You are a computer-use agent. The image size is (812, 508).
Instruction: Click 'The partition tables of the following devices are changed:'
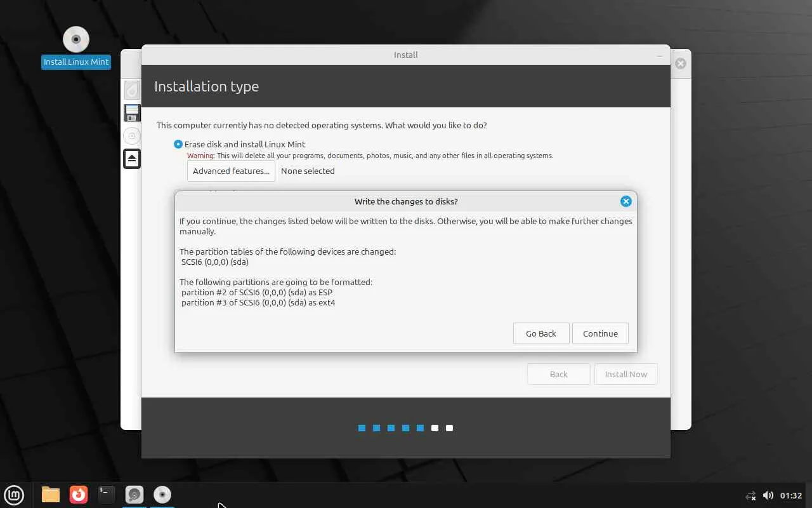pyautogui.click(x=287, y=251)
